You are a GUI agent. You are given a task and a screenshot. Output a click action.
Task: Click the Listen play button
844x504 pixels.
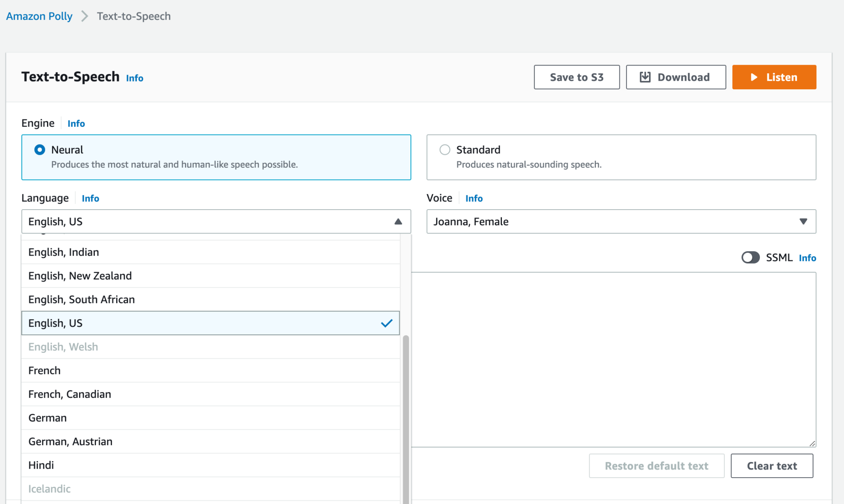click(774, 77)
